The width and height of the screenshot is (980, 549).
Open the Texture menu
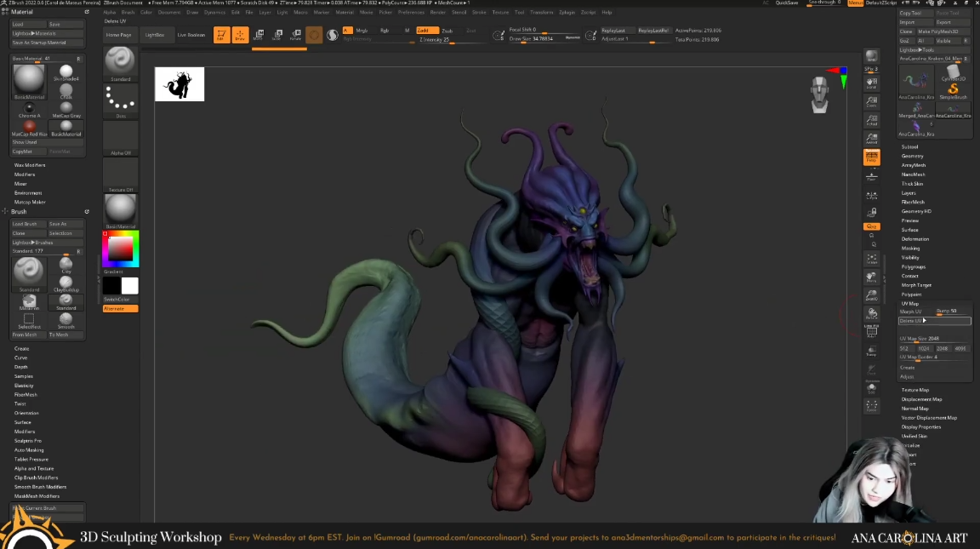(500, 12)
